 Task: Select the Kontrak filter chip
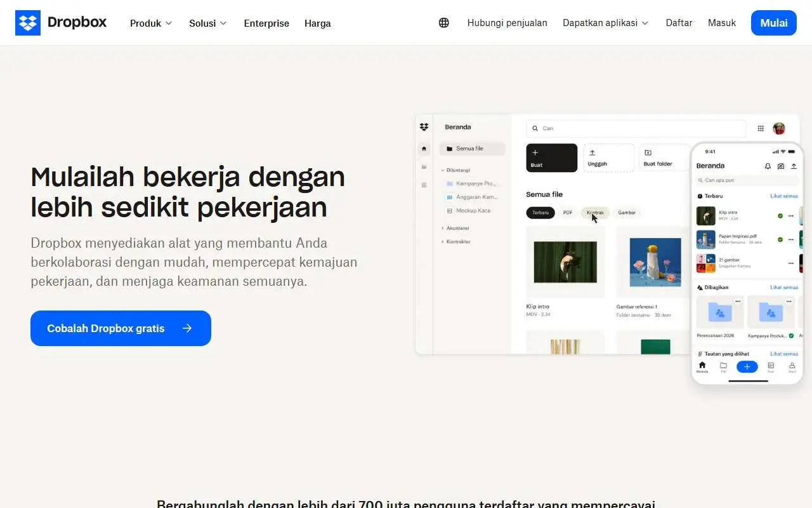point(595,213)
